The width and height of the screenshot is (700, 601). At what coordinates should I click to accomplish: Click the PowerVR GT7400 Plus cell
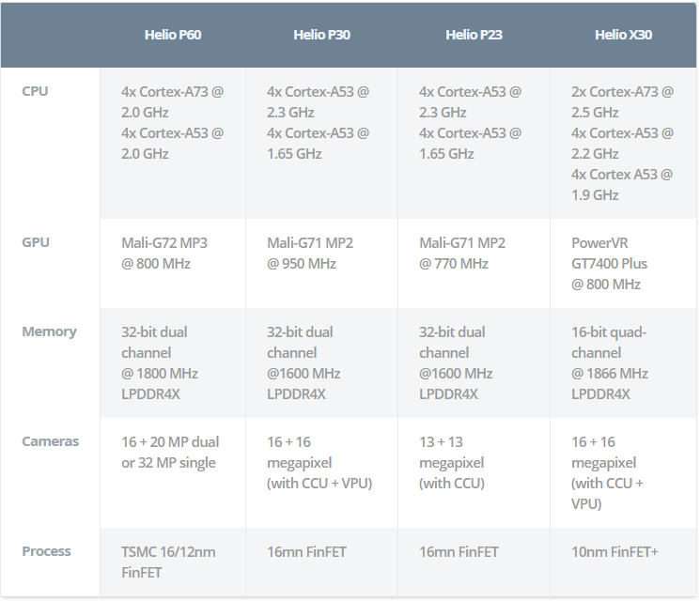623,263
